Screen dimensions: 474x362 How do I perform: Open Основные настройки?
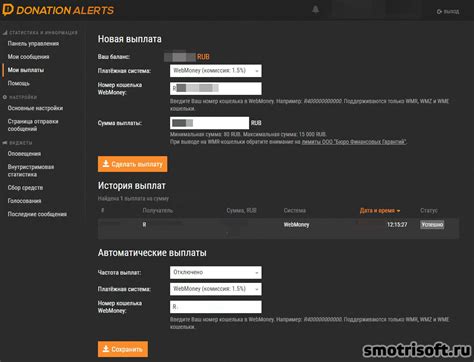coord(35,108)
